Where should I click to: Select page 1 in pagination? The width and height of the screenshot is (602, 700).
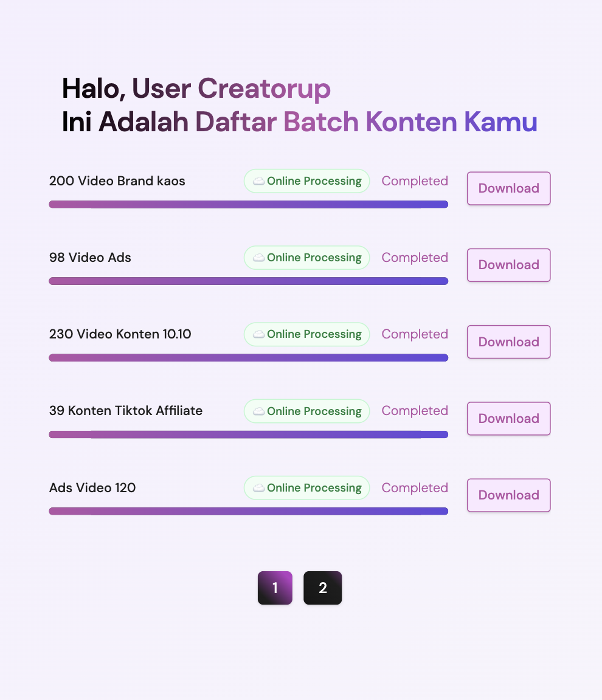275,588
